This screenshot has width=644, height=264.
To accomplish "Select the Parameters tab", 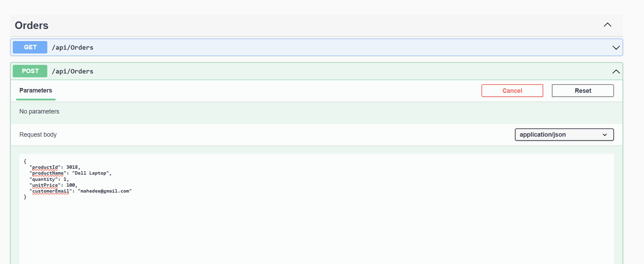I will tap(36, 90).
